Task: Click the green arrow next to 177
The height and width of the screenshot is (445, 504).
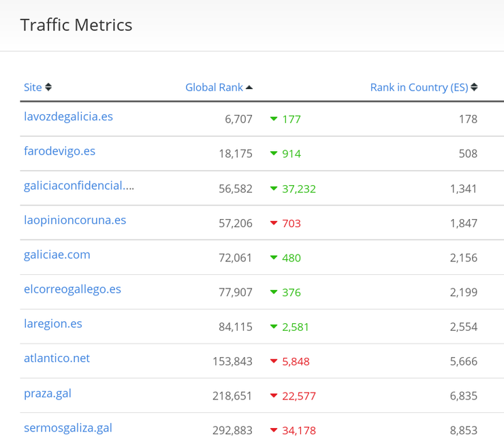Action: coord(274,119)
